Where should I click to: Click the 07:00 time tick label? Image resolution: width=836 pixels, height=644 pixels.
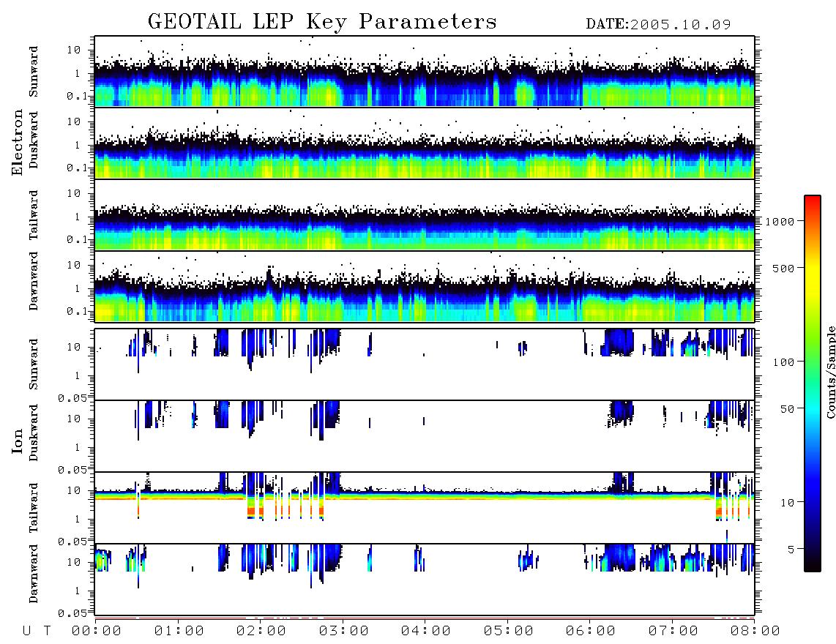(x=673, y=632)
